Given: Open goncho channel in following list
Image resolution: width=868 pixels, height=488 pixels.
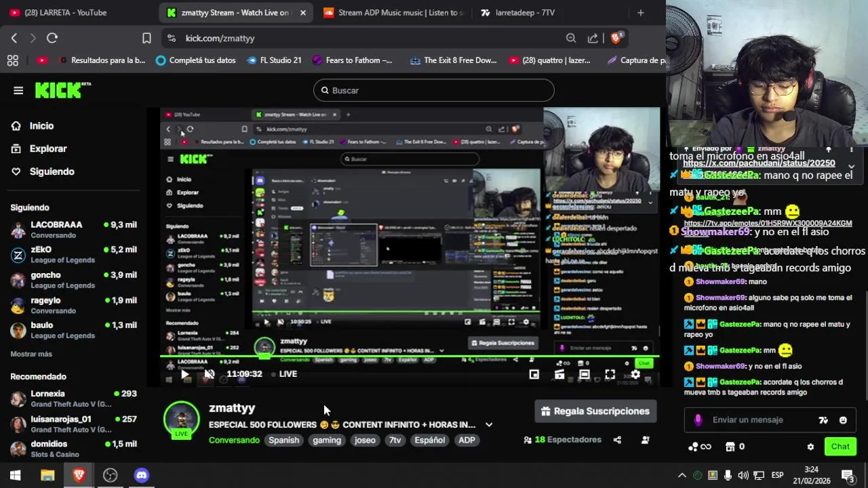Looking at the screenshot, I should pos(73,280).
